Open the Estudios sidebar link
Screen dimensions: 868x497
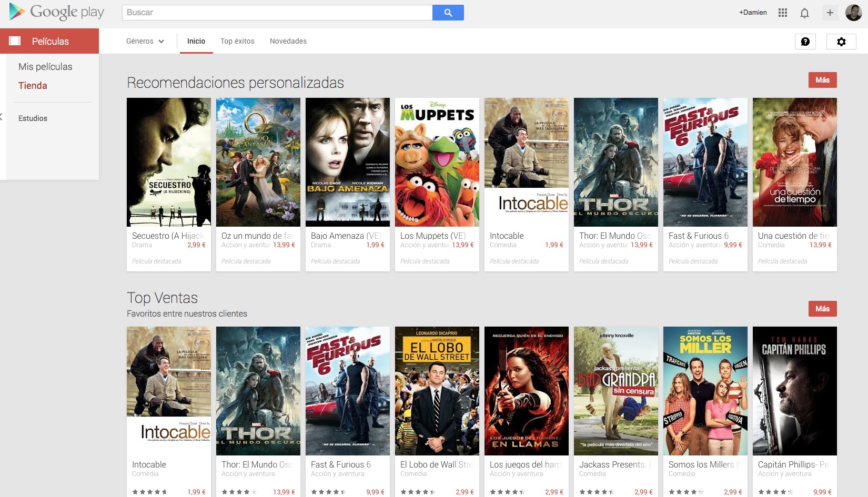pos(33,118)
